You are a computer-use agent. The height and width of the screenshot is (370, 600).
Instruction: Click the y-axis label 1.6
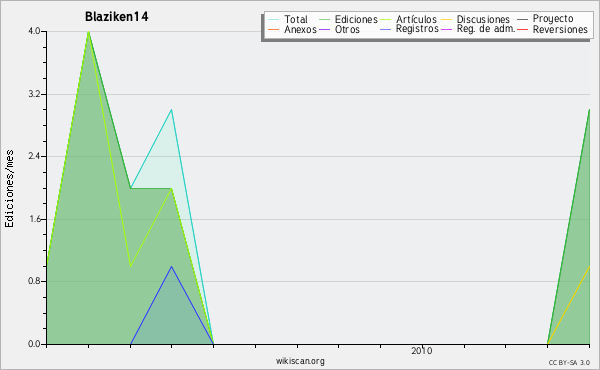[x=34, y=219]
